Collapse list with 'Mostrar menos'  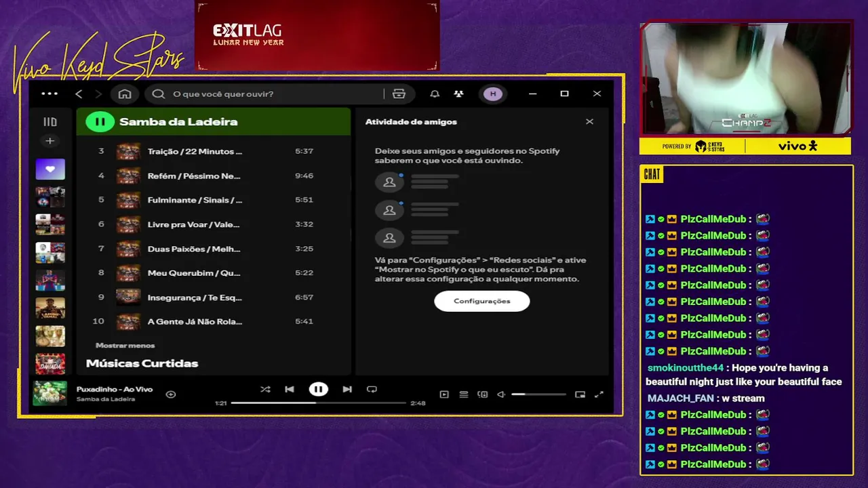point(125,346)
